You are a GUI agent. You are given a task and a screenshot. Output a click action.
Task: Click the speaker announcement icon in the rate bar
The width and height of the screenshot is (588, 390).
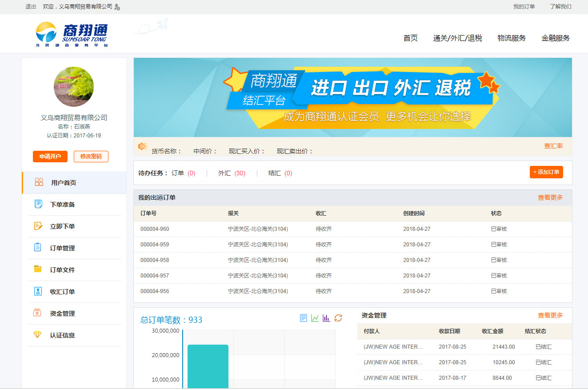click(142, 146)
